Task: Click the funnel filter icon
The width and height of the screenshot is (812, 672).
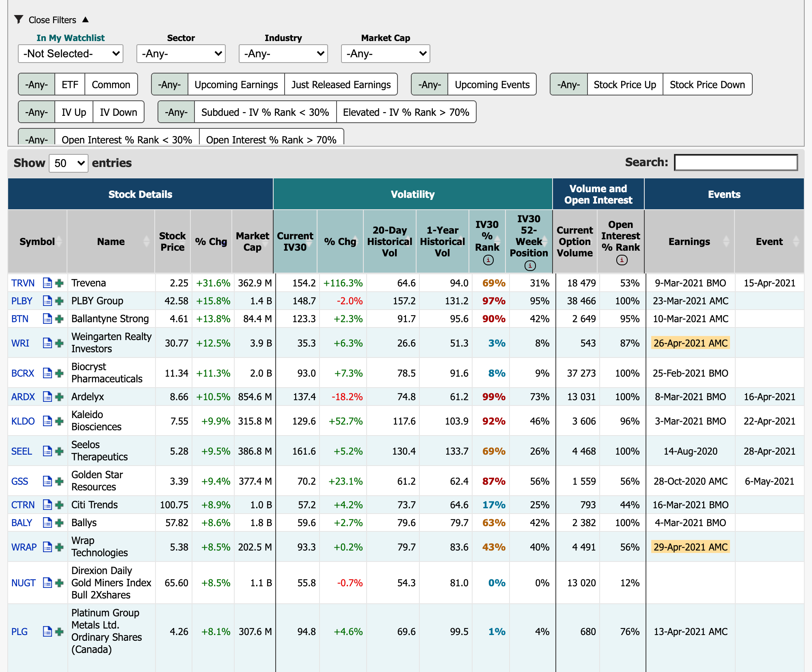Action: (x=18, y=20)
